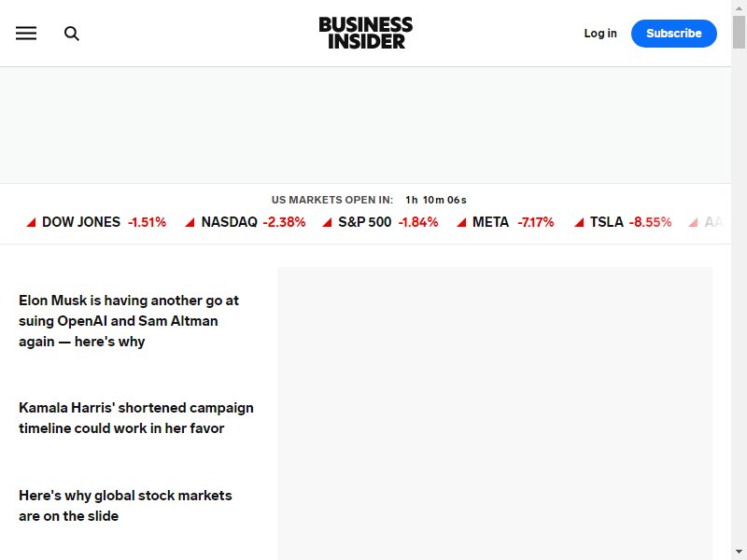Select the red arrow beside DOW JONES
The image size is (747, 560).
point(31,222)
